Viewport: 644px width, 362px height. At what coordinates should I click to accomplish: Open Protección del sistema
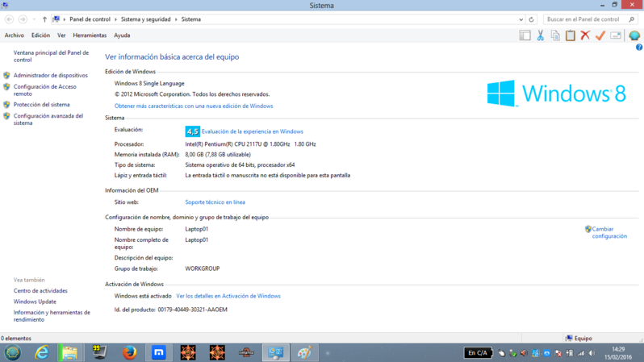[x=41, y=105]
